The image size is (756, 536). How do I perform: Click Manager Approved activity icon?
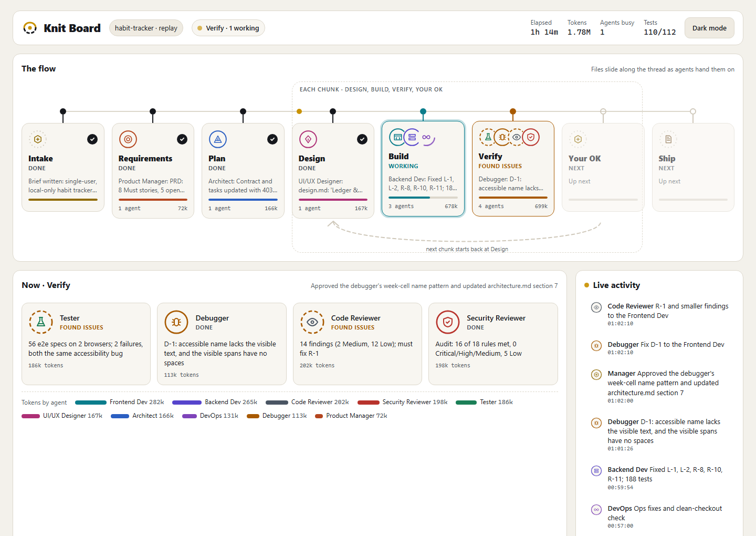click(596, 375)
